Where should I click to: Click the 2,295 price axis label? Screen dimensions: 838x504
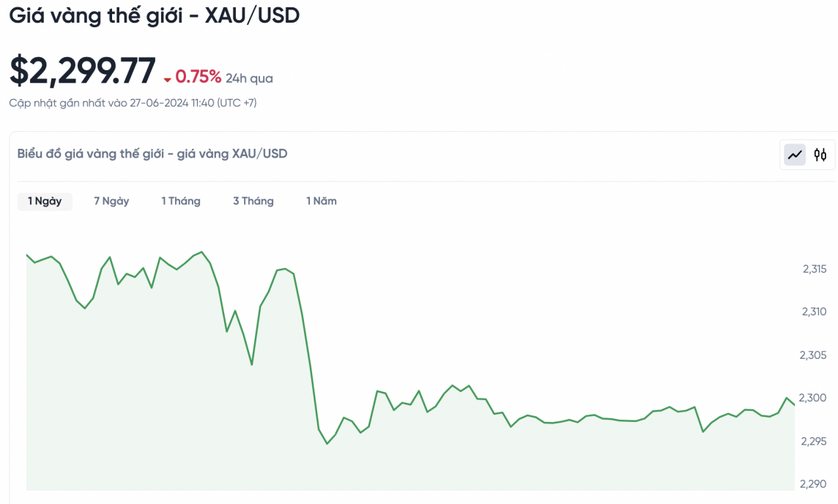(815, 441)
